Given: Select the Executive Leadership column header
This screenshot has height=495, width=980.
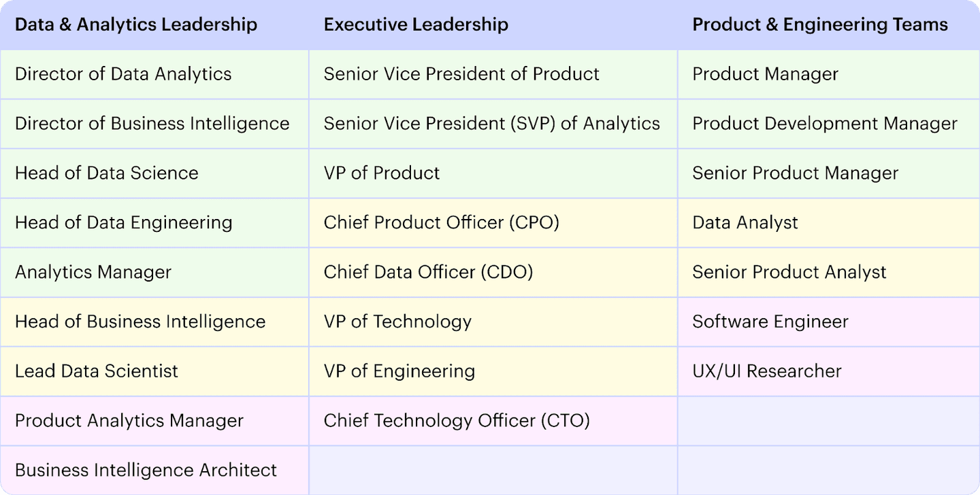Looking at the screenshot, I should 416,25.
